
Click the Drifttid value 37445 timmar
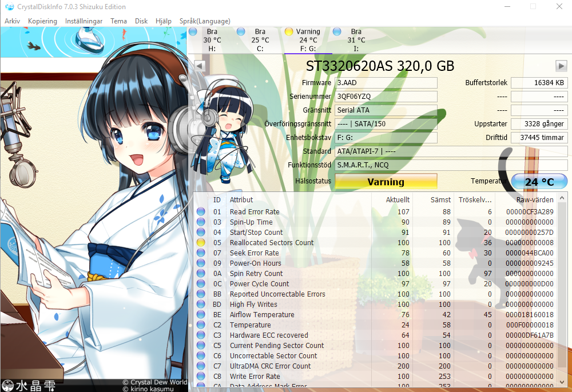click(539, 138)
